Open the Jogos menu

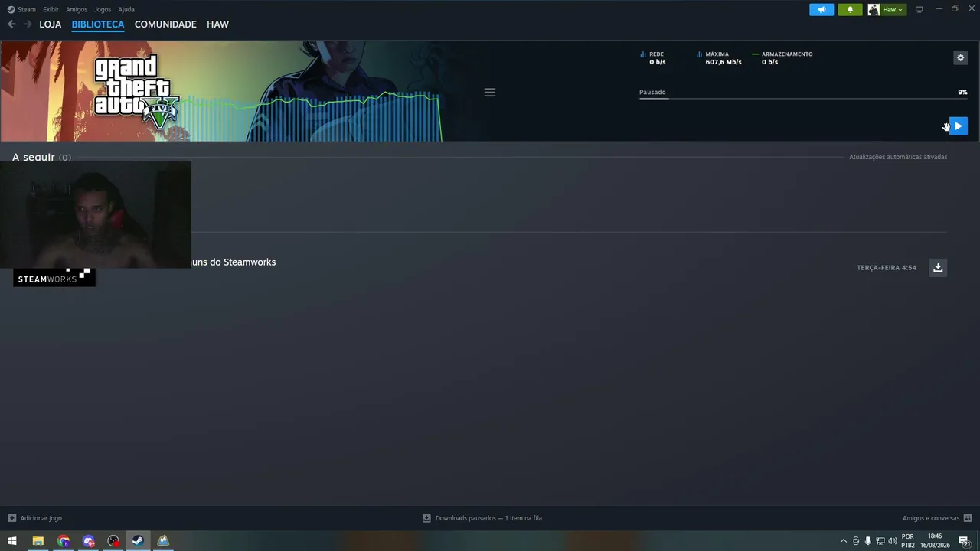point(103,9)
